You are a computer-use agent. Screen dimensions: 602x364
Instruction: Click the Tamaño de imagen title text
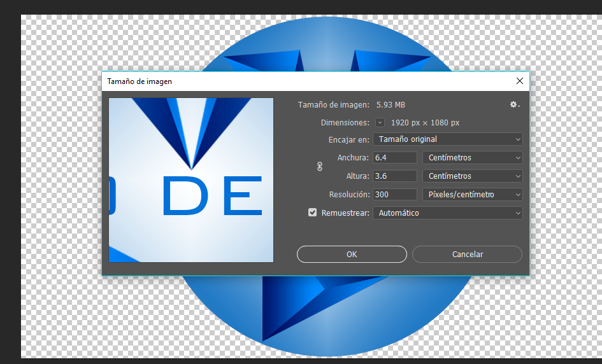click(140, 81)
